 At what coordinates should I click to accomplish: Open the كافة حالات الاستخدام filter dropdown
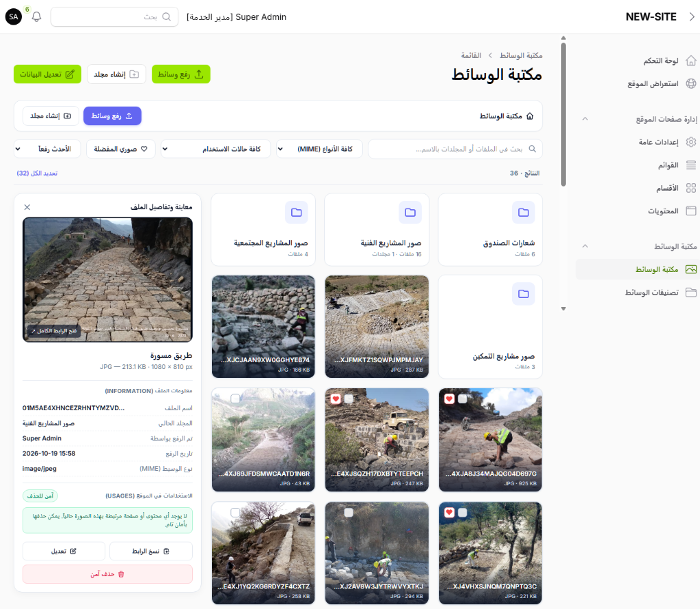[x=215, y=149]
